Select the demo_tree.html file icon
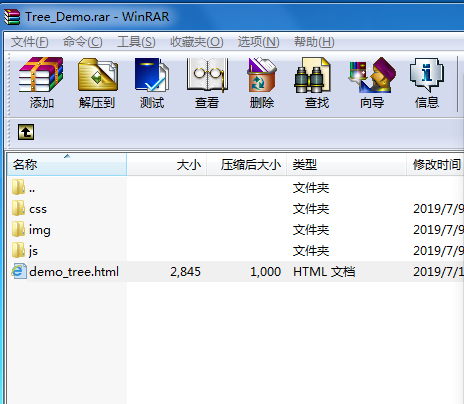Image resolution: width=464 pixels, height=404 pixels. click(x=19, y=271)
